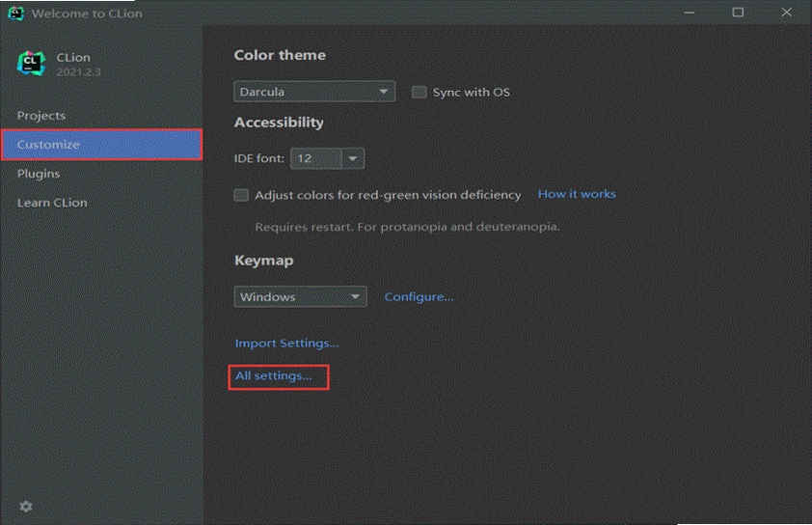
Task: Open the Learn CLion tab
Action: point(52,203)
